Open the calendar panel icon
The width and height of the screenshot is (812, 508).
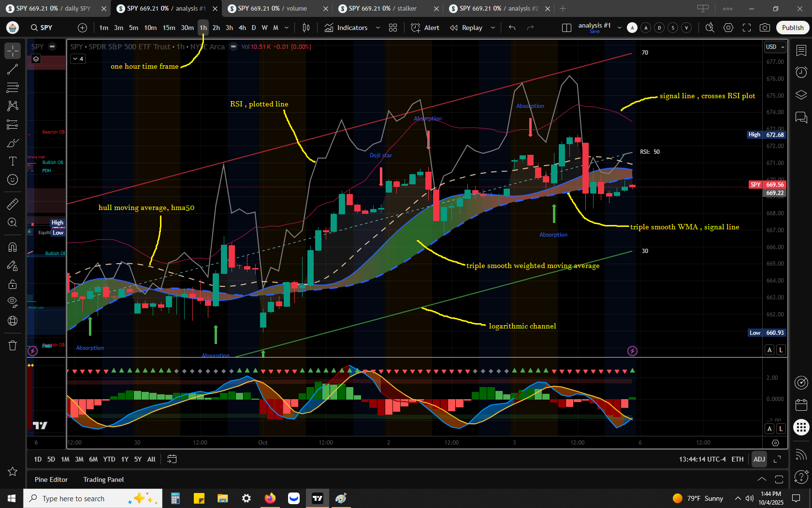(801, 404)
